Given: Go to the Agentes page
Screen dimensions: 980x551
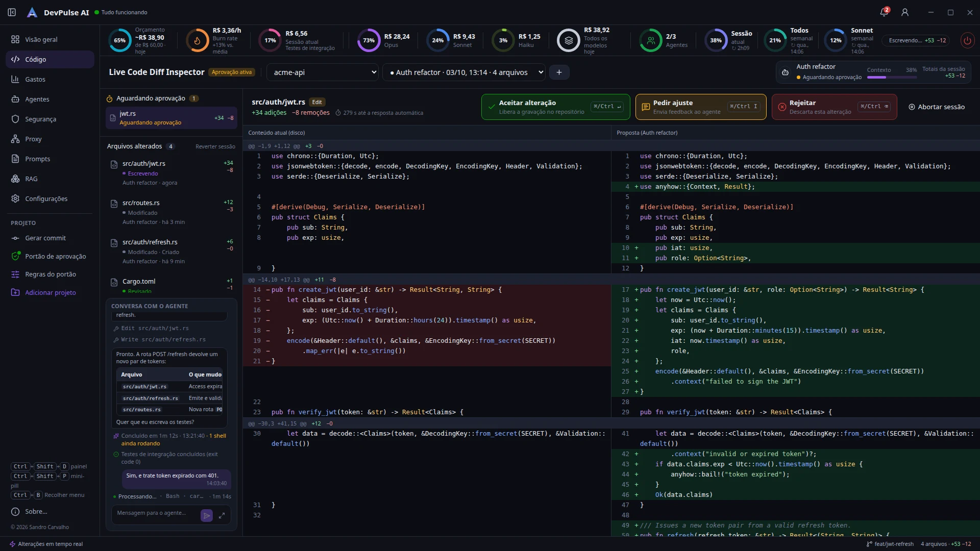Looking at the screenshot, I should [50, 99].
